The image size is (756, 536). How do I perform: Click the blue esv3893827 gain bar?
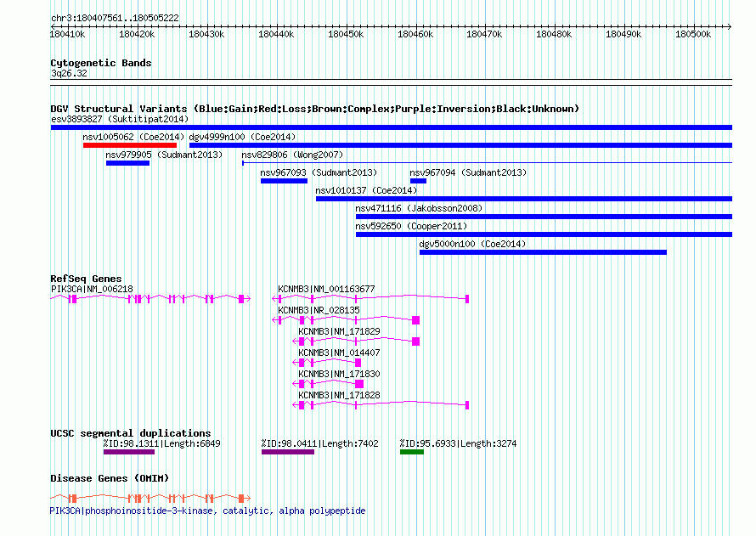click(x=392, y=127)
